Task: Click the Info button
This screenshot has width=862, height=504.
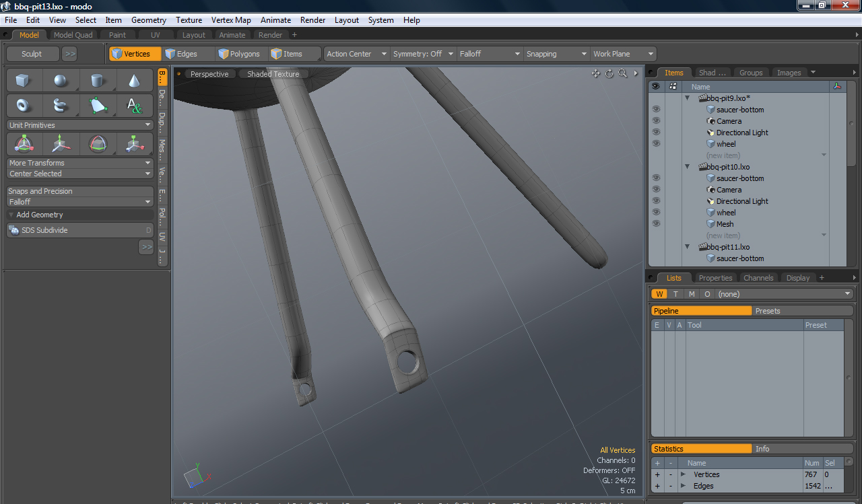Action: pyautogui.click(x=802, y=449)
